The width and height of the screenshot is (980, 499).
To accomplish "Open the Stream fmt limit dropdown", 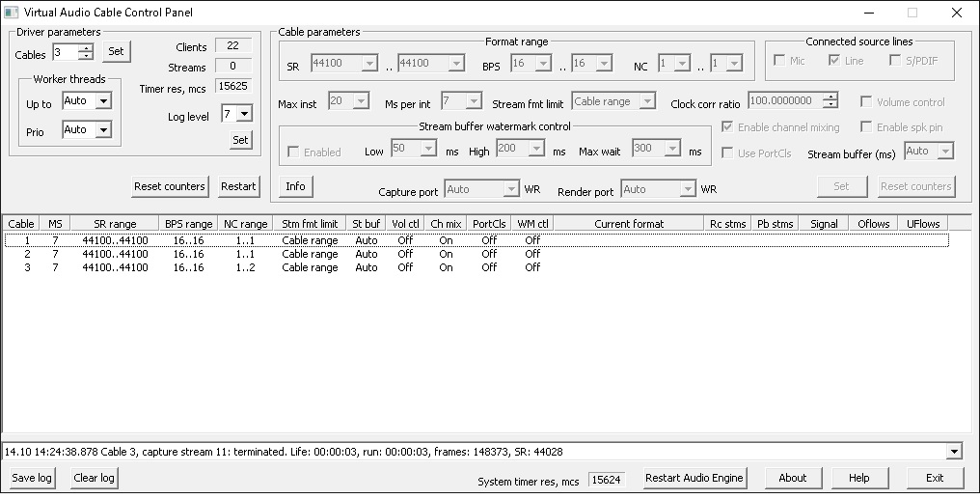I will click(647, 101).
